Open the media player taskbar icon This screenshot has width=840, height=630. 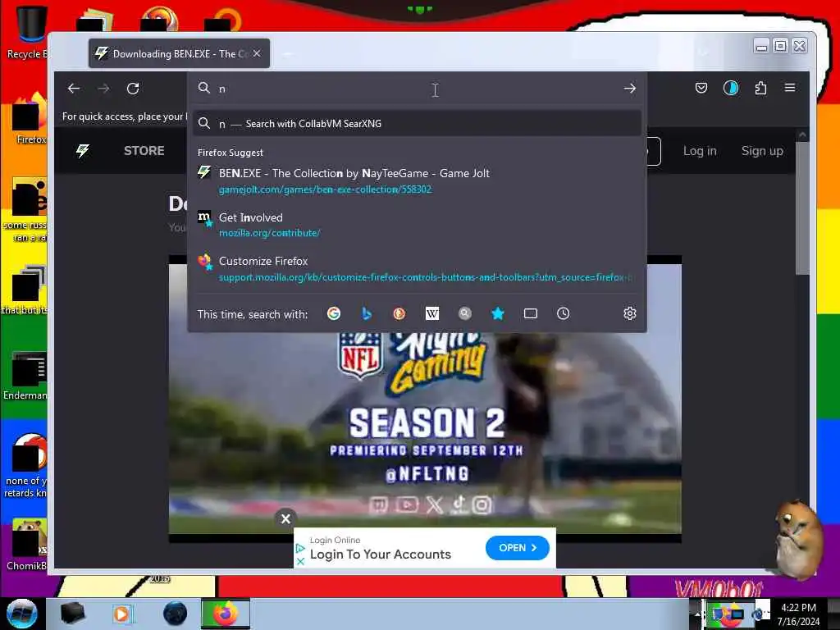click(123, 614)
